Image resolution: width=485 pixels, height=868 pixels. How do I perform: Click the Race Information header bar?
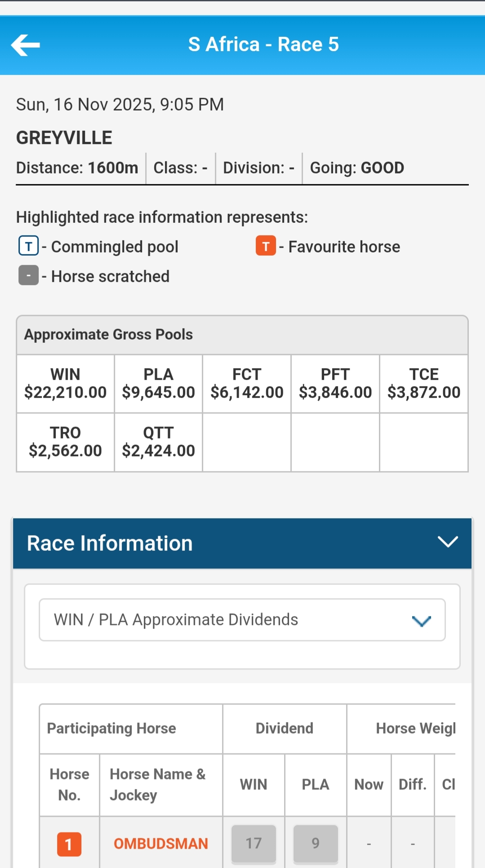(225, 543)
